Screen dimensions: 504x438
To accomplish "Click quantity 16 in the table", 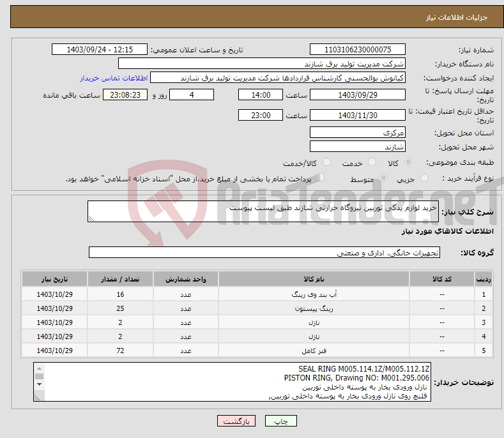I will [120, 294].
